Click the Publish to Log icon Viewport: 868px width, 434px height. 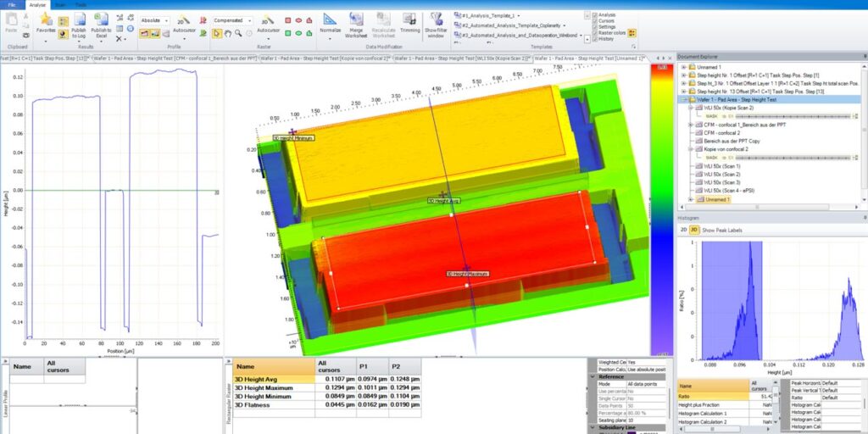[78, 19]
